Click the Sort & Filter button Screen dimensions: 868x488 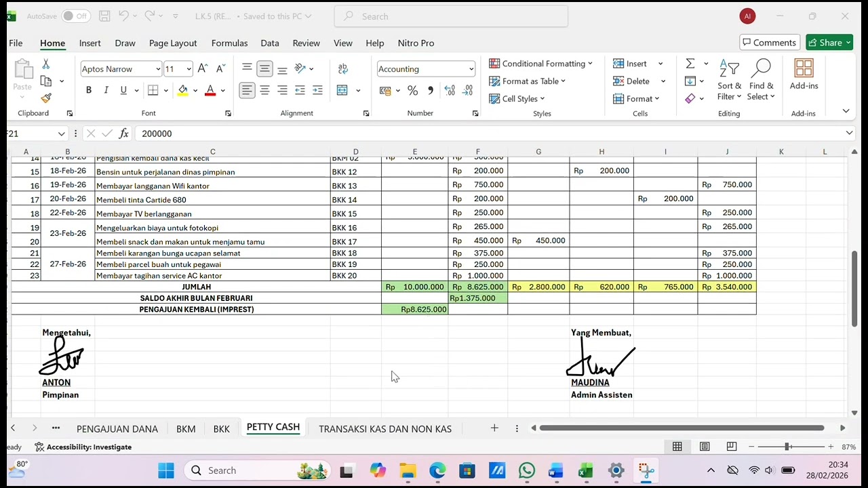(x=730, y=79)
